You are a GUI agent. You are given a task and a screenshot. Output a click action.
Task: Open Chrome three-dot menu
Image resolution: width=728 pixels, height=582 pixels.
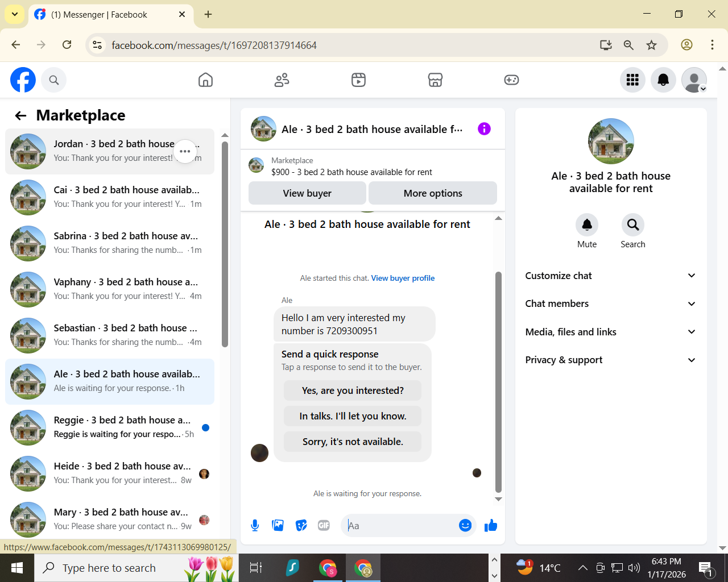712,45
